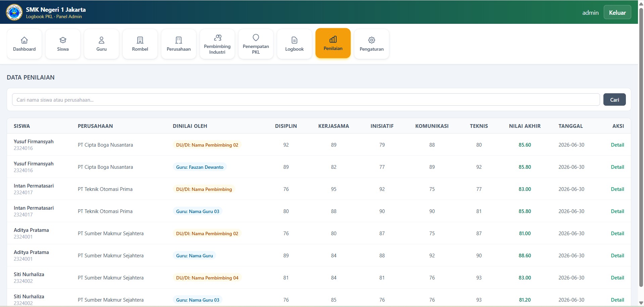This screenshot has height=307, width=644.
Task: Click the KERJASAMA column header
Action: coord(334,126)
